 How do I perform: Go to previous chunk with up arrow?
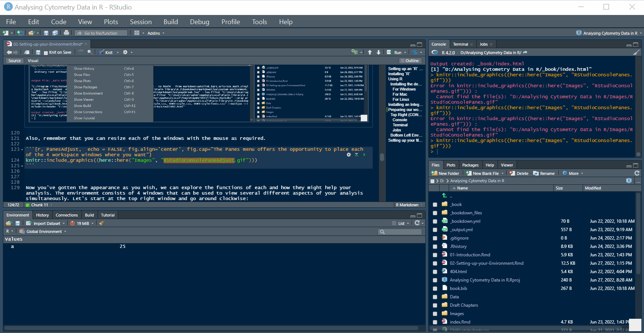pyautogui.click(x=370, y=52)
